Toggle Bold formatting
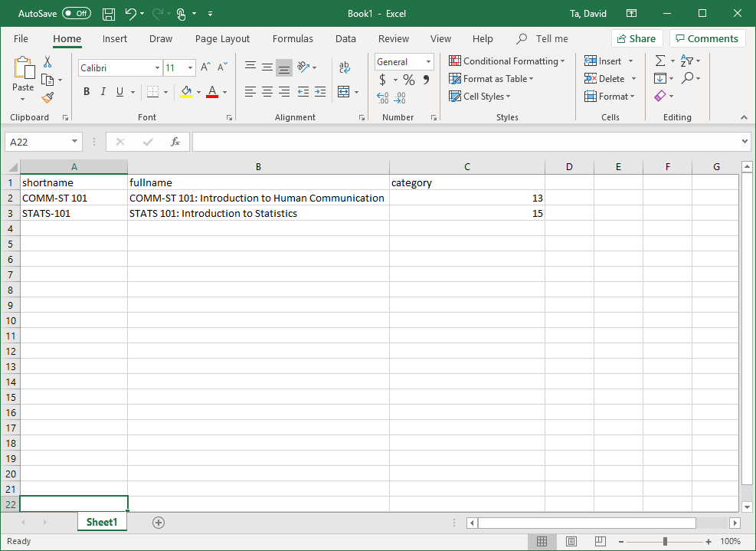 click(x=87, y=92)
